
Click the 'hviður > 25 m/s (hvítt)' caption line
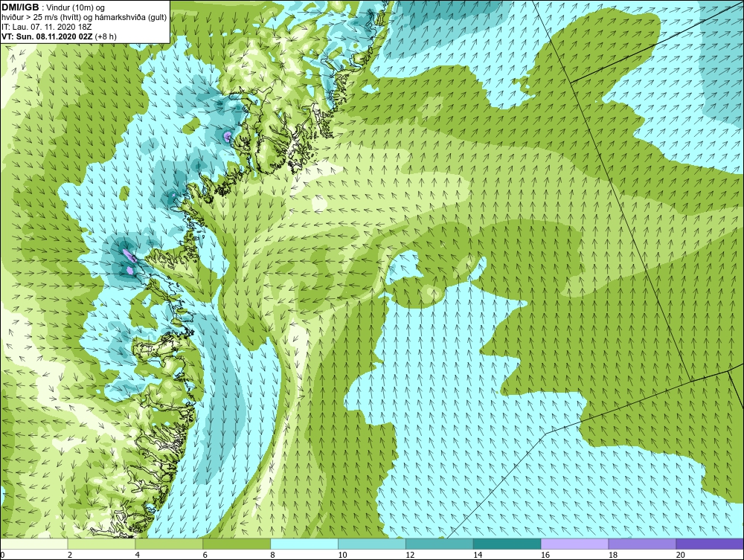tap(84, 18)
